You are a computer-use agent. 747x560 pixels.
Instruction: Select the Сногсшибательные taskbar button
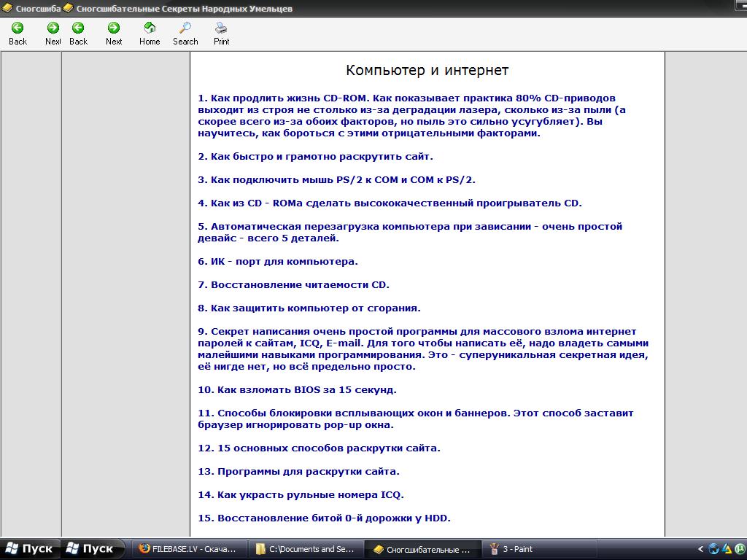click(422, 549)
